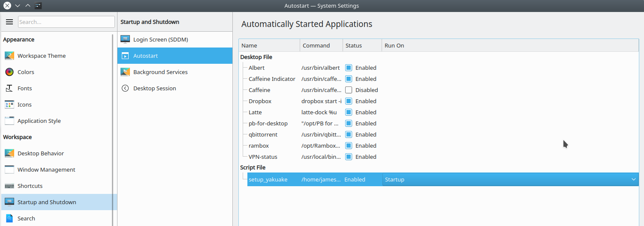644x226 pixels.
Task: Click the sidebar vertical scrollbar
Action: coord(113,128)
